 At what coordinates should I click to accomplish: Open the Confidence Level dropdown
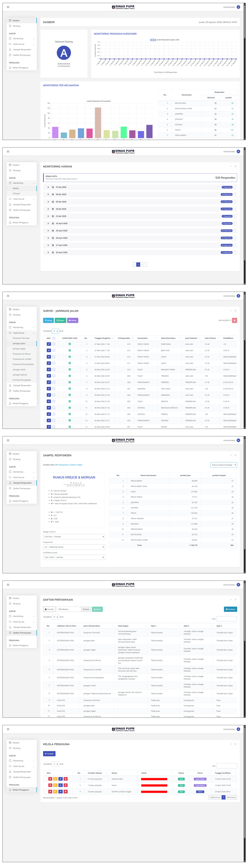(74, 557)
